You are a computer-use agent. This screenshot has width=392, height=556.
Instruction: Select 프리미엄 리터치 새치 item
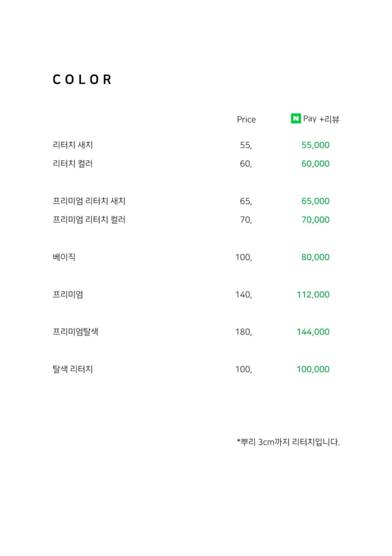pos(89,201)
